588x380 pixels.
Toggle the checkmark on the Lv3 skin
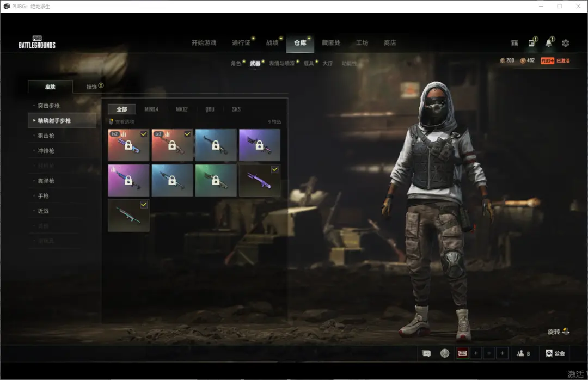[187, 134]
